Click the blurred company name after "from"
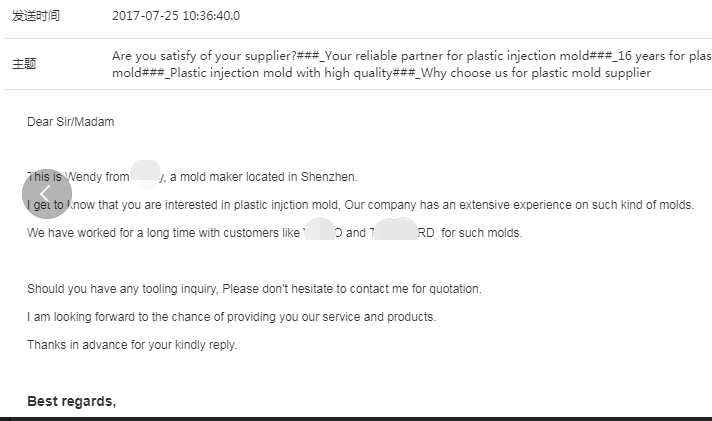The width and height of the screenshot is (712, 421). click(x=148, y=175)
